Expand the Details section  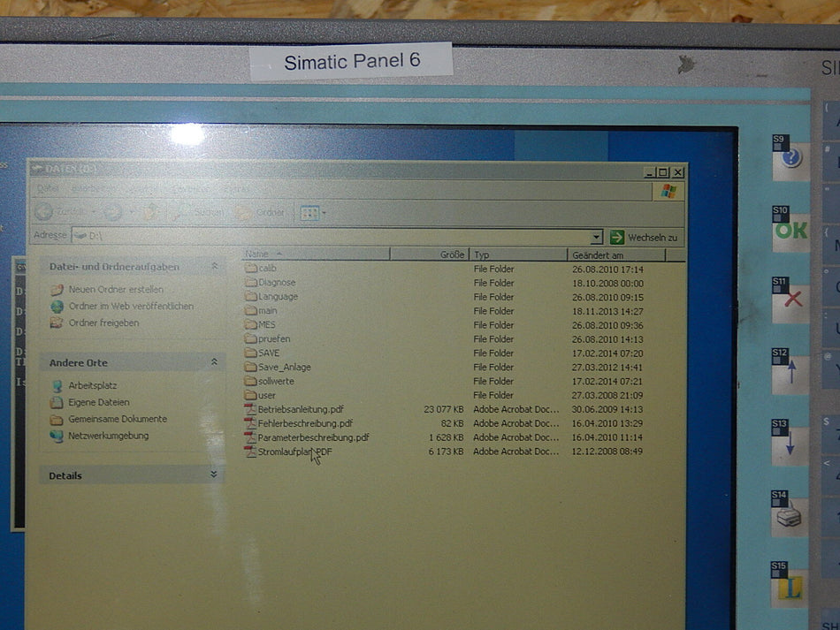tap(215, 475)
